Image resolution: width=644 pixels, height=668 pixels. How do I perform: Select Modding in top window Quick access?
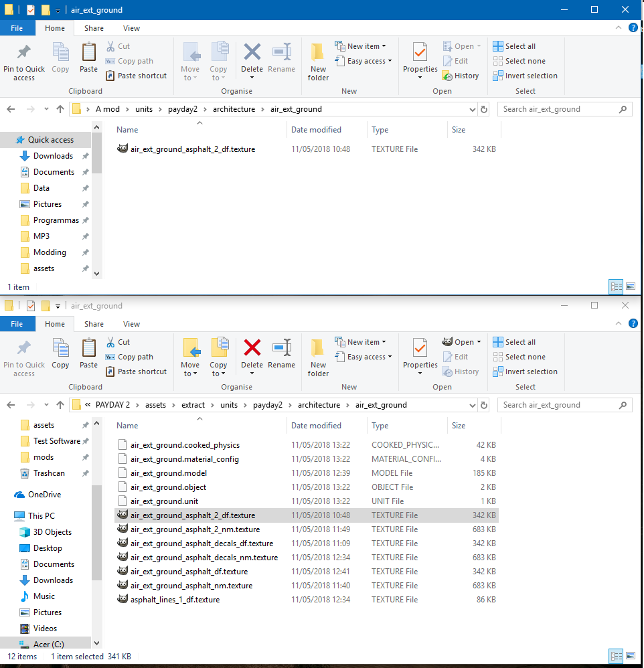pos(50,252)
